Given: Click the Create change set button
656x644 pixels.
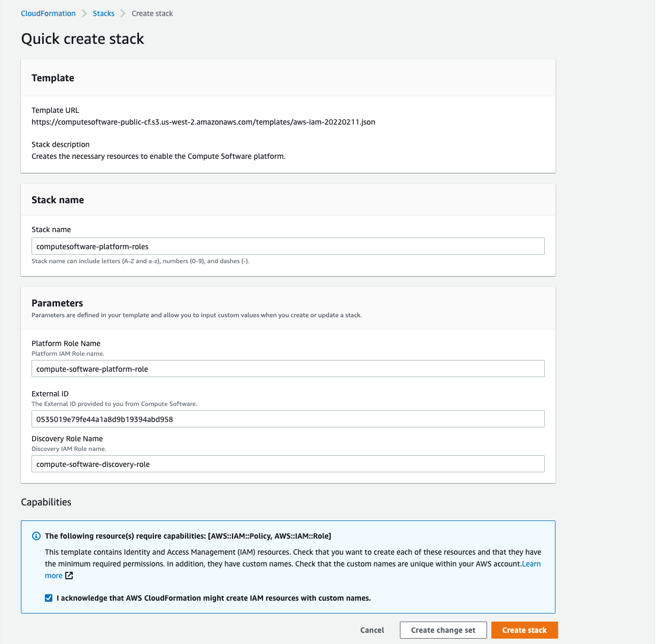Looking at the screenshot, I should [443, 630].
